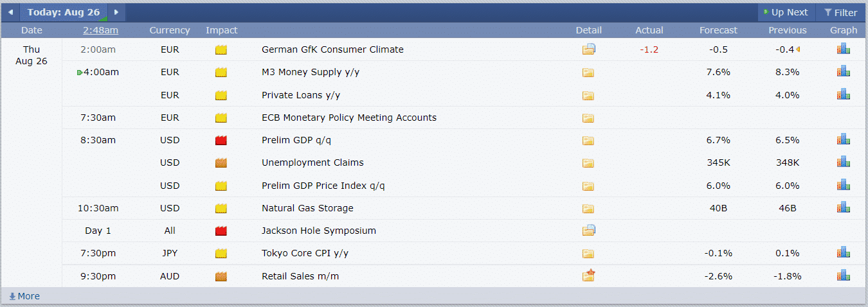Open detail folder for ECB Monetary Policy Meeting Accounts
Screen dimensions: 868x307
tap(588, 118)
